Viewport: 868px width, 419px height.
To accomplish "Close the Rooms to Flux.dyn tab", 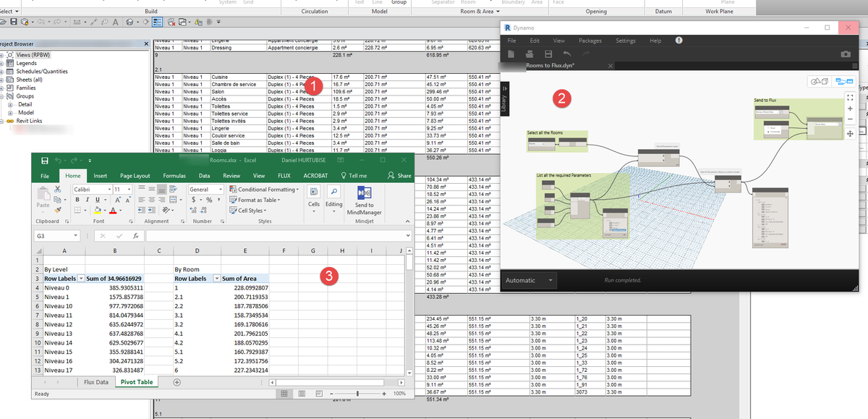I will (x=610, y=66).
